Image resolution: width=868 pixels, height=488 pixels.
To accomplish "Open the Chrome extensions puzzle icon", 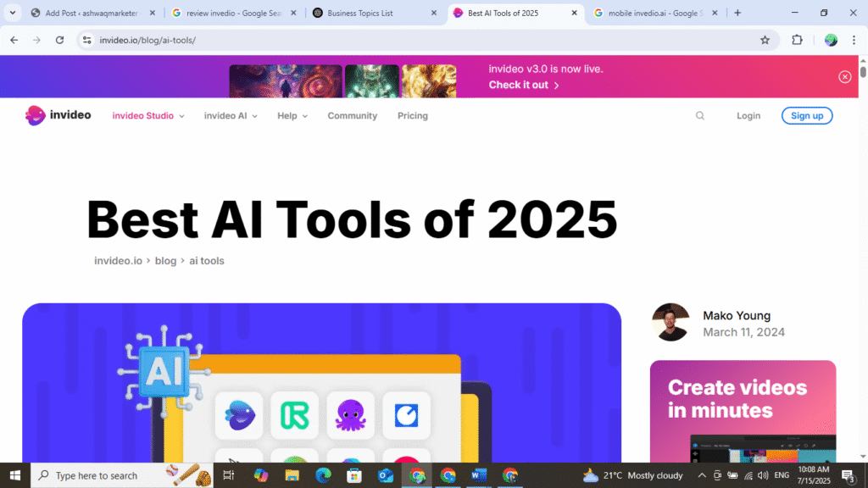I will pyautogui.click(x=797, y=40).
